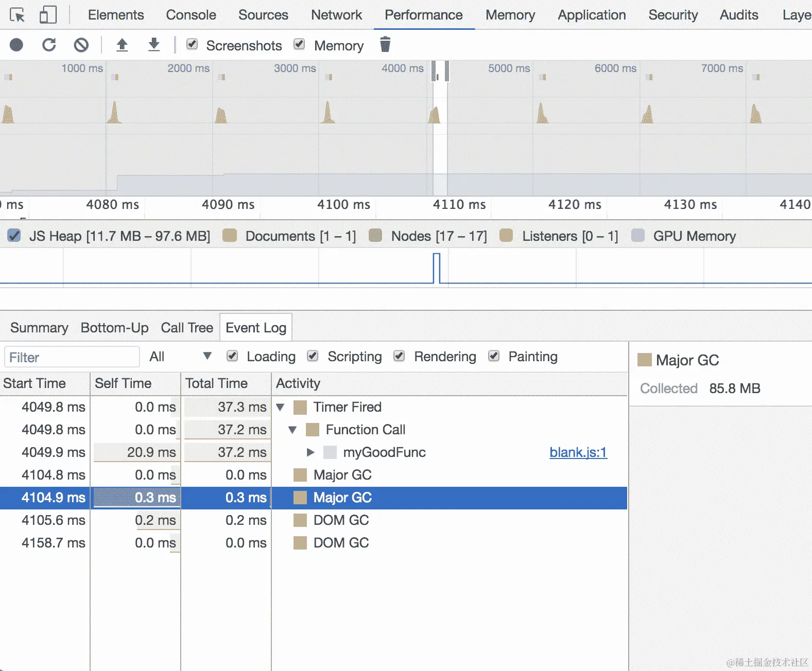Switch to the Network tab
Screen dimensions: 812x671
point(337,15)
